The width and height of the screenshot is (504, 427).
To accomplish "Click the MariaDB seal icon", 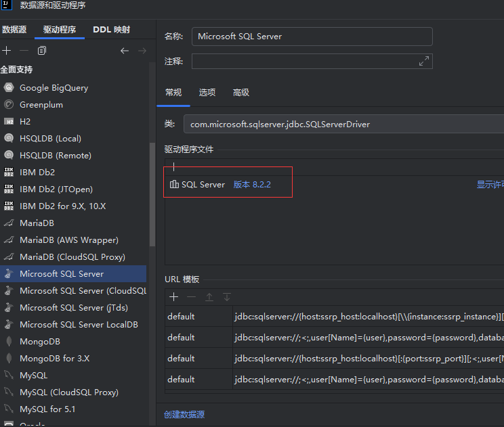I will tap(9, 223).
